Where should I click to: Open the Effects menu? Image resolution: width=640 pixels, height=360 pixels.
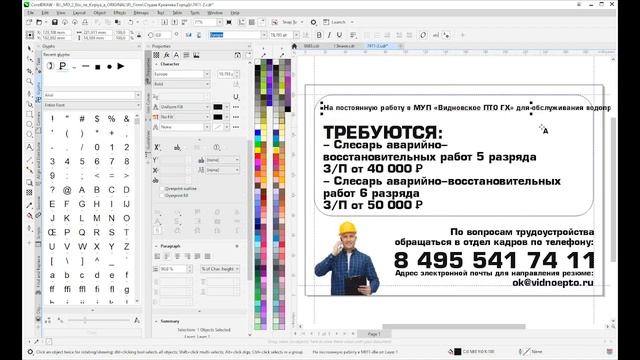click(x=120, y=13)
